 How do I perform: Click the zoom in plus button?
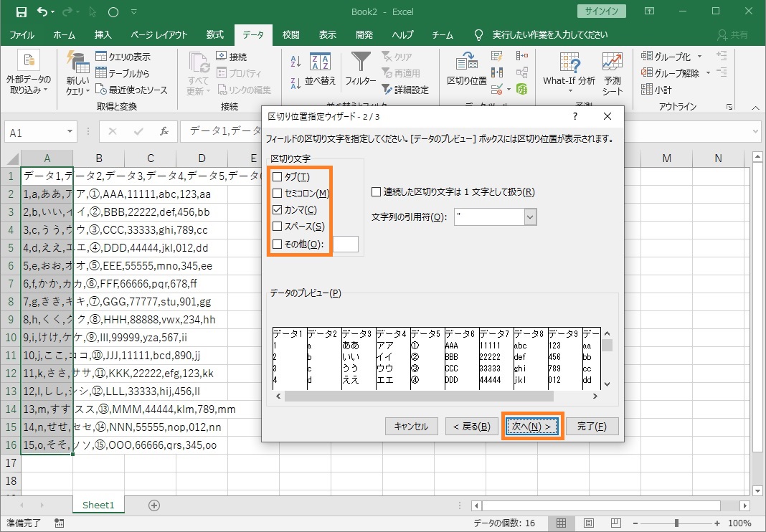717,523
